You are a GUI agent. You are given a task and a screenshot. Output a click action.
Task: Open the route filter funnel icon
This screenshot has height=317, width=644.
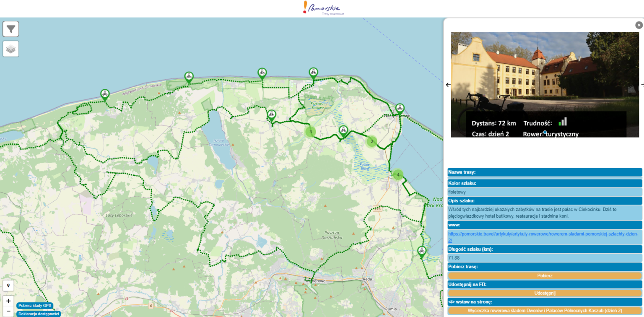pyautogui.click(x=11, y=29)
